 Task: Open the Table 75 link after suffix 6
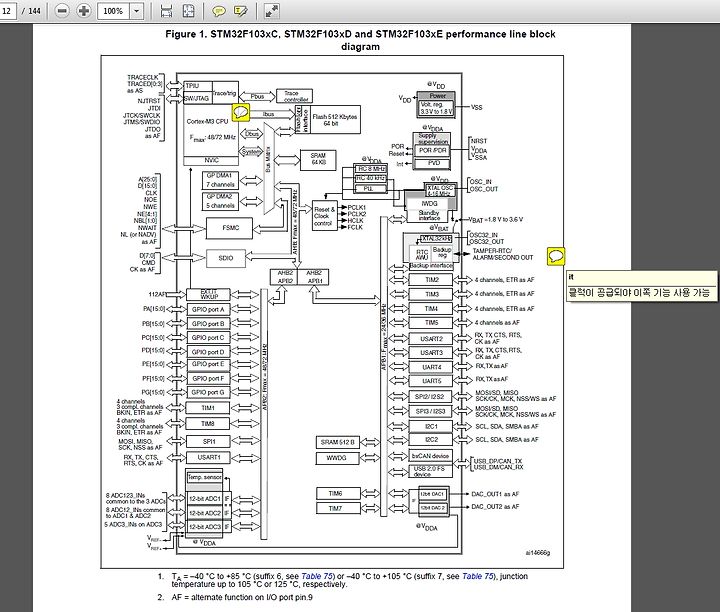[317, 576]
